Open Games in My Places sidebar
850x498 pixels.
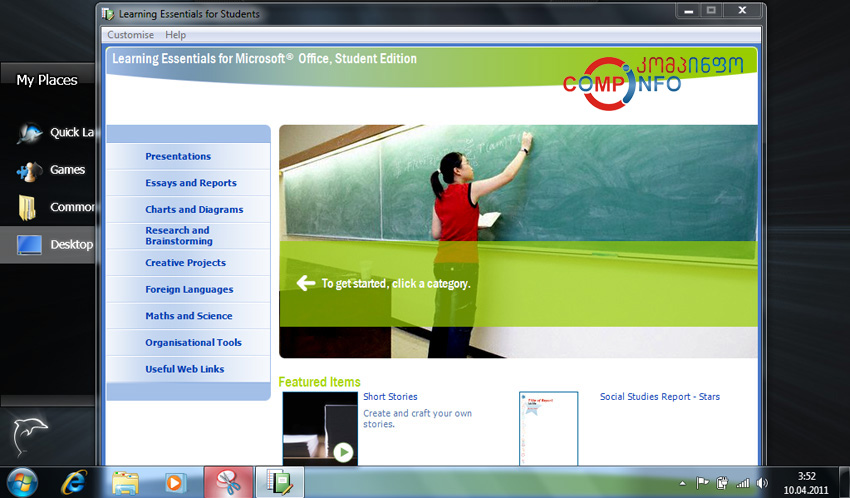coord(51,170)
